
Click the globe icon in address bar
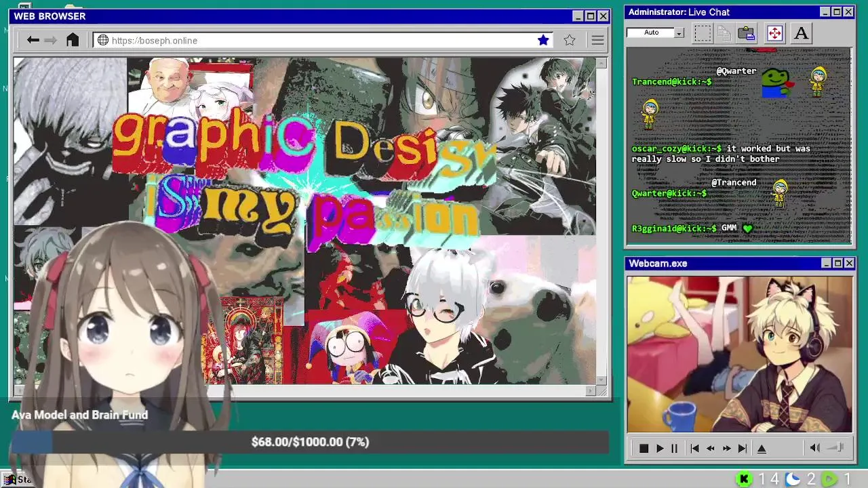pyautogui.click(x=103, y=40)
